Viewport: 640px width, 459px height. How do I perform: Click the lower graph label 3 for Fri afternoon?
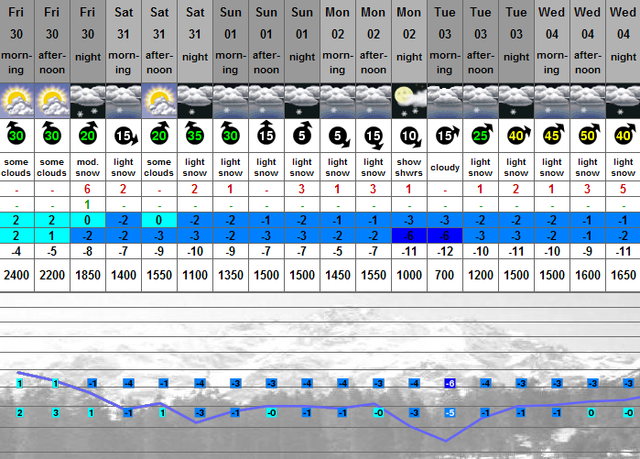[56, 413]
